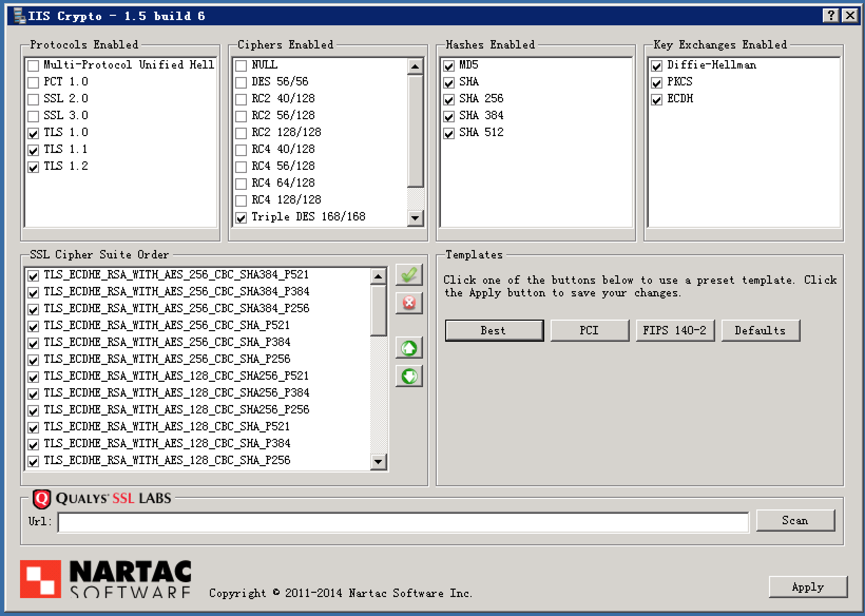Disable ECDH key exchange
Image resolution: width=865 pixels, height=616 pixels.
(657, 100)
